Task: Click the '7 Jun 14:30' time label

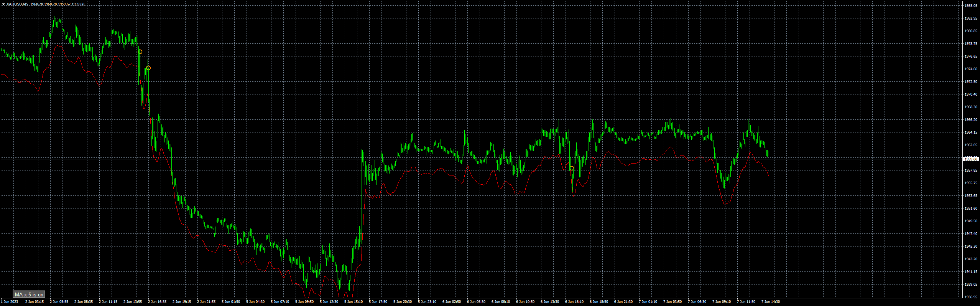Action: [x=771, y=302]
